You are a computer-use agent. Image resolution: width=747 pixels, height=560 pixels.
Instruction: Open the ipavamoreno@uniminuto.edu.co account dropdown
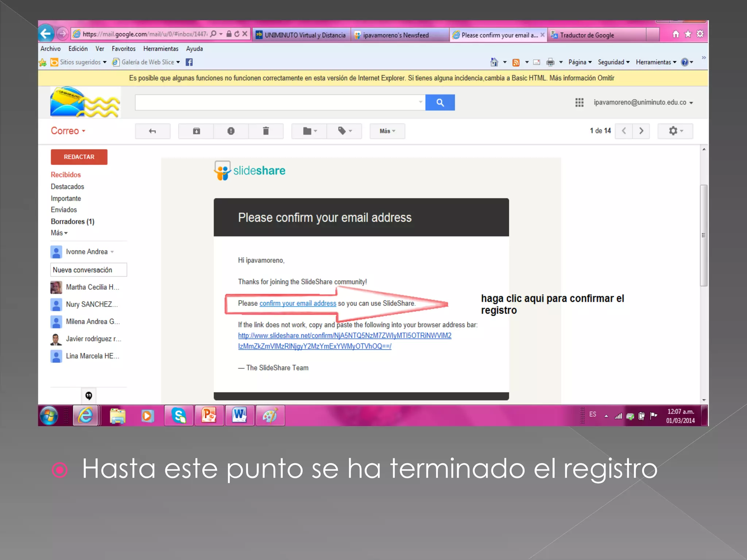[643, 102]
